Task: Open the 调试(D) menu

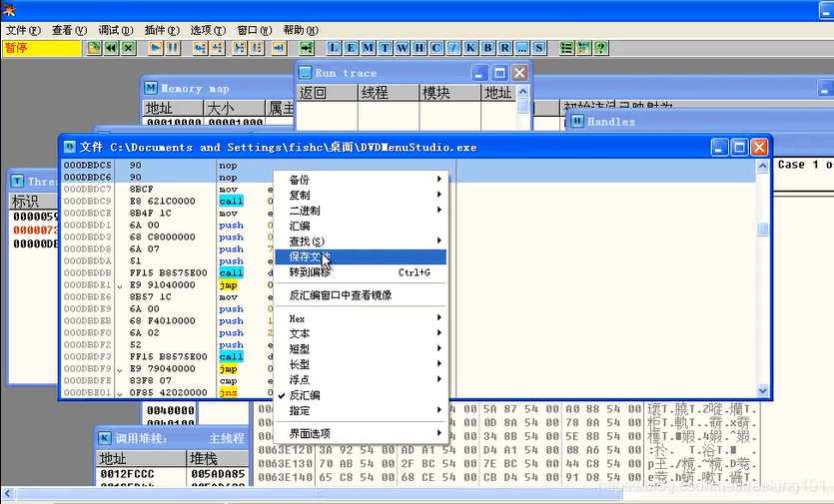Action: 116,30
